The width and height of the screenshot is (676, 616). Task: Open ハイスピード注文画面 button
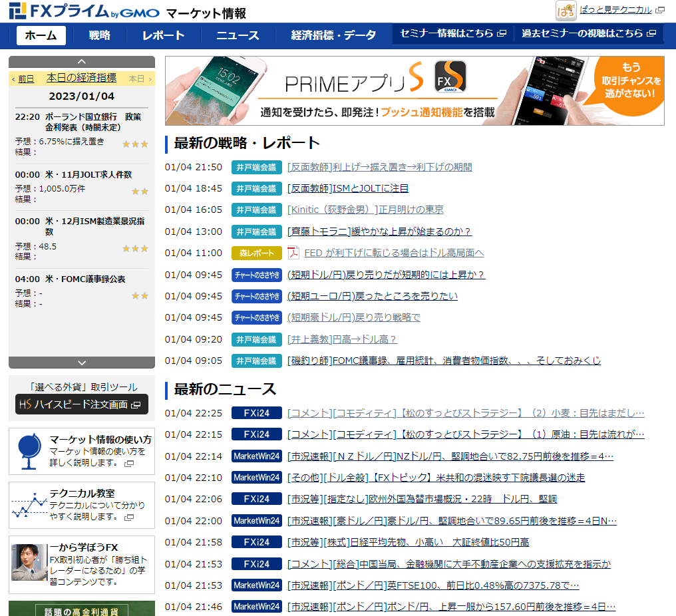[81, 404]
